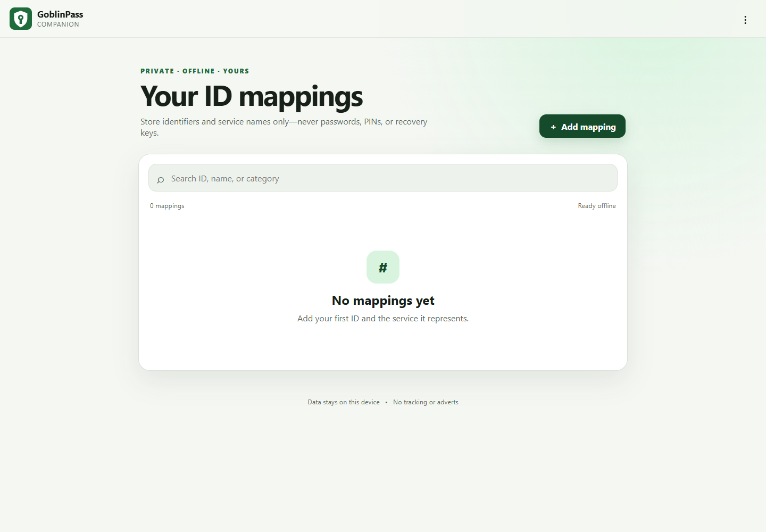Viewport: 766px width, 532px height.
Task: Click the 'Your ID mappings' title
Action: point(252,97)
